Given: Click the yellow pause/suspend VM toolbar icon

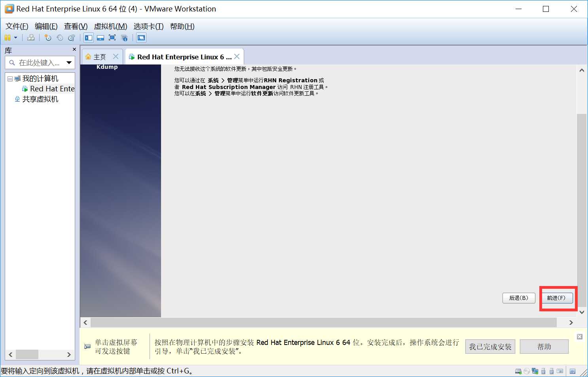Looking at the screenshot, I should click(8, 38).
